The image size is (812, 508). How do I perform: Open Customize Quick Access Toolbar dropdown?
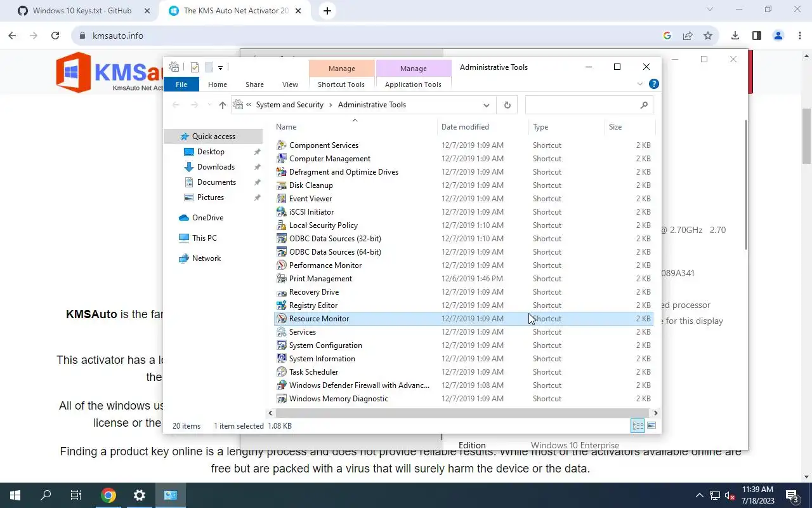[x=220, y=67]
